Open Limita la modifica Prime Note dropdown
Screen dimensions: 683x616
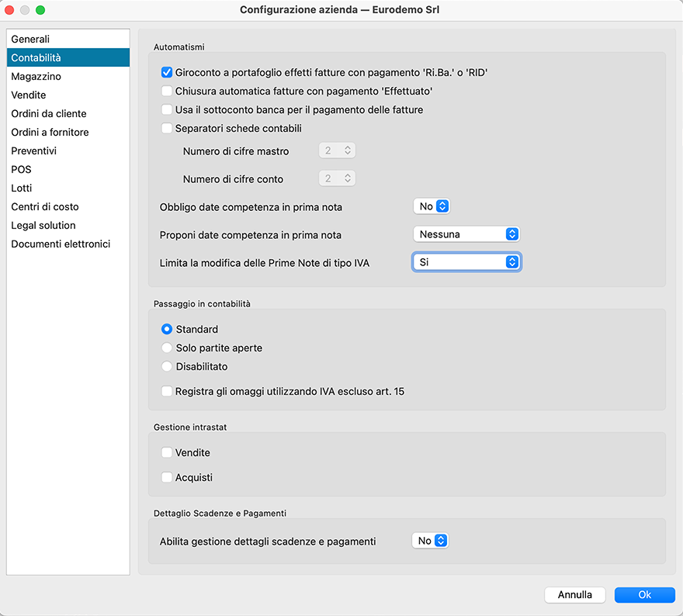click(466, 262)
